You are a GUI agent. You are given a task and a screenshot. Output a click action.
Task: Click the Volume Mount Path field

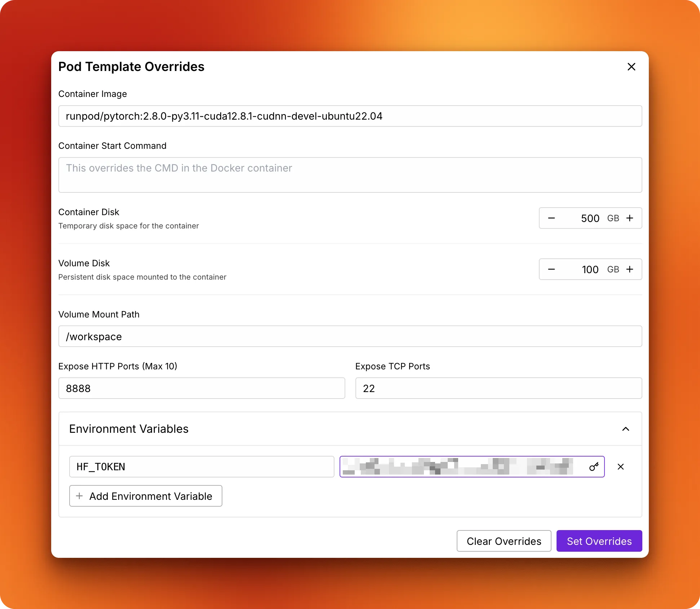tap(350, 336)
